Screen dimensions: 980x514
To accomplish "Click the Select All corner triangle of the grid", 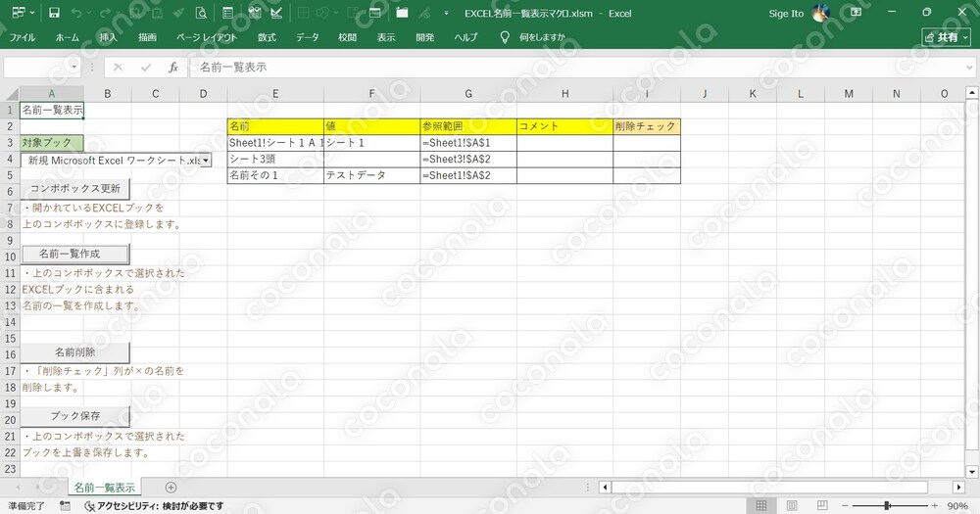I will [11, 94].
